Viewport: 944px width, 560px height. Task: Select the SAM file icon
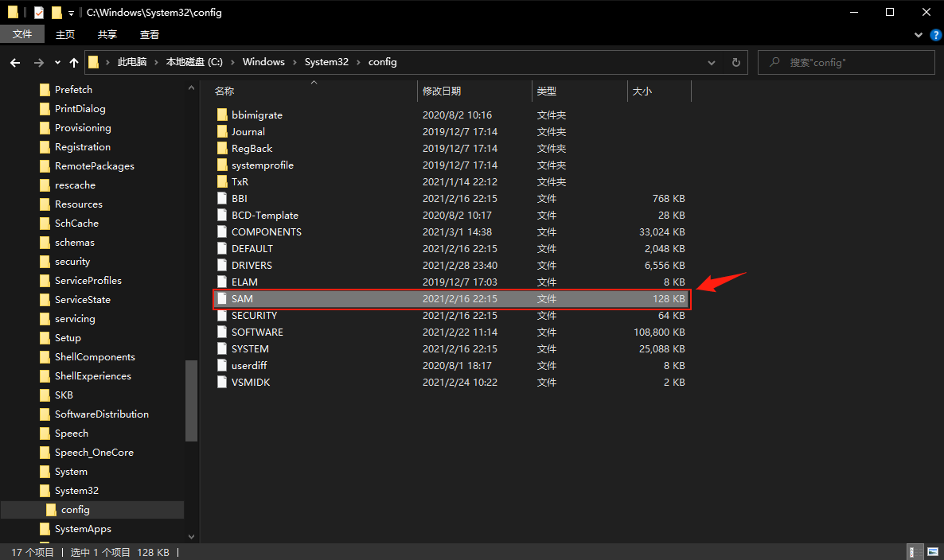[222, 299]
